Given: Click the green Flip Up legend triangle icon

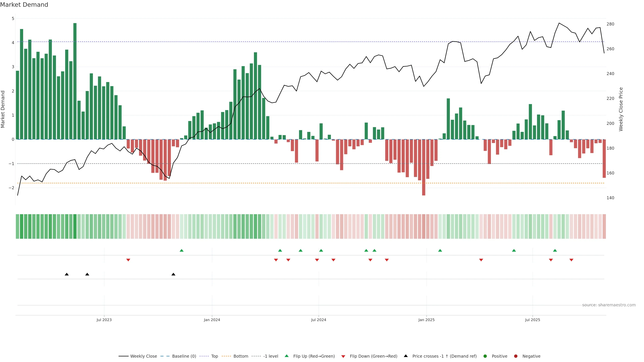Looking at the screenshot, I should pos(286,356).
